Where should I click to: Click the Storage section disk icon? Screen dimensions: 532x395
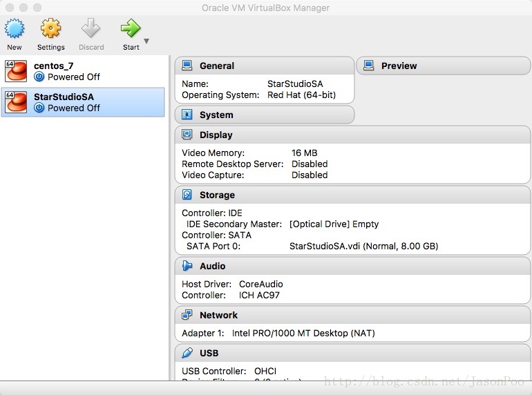click(187, 195)
